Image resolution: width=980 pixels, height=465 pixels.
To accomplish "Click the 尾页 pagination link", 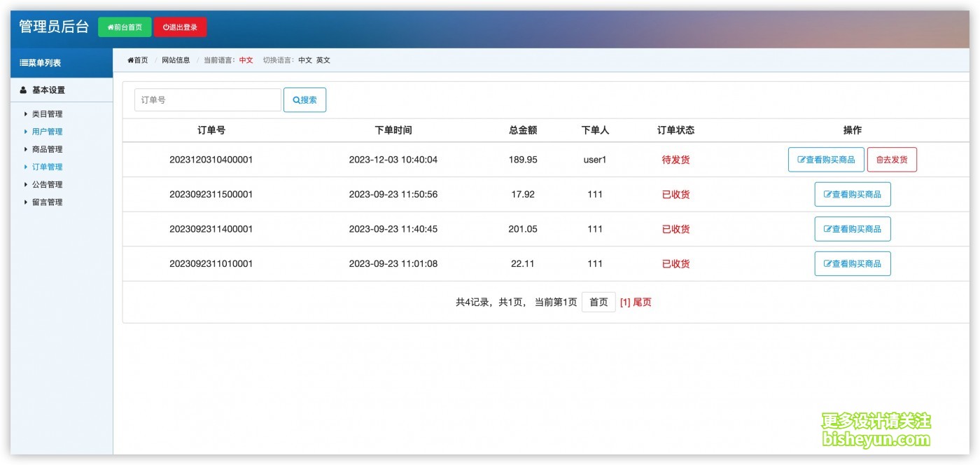I will click(642, 303).
